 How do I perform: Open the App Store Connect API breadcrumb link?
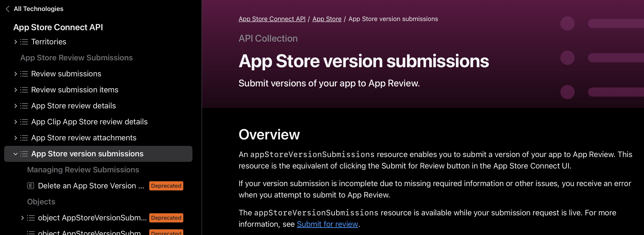pos(272,19)
